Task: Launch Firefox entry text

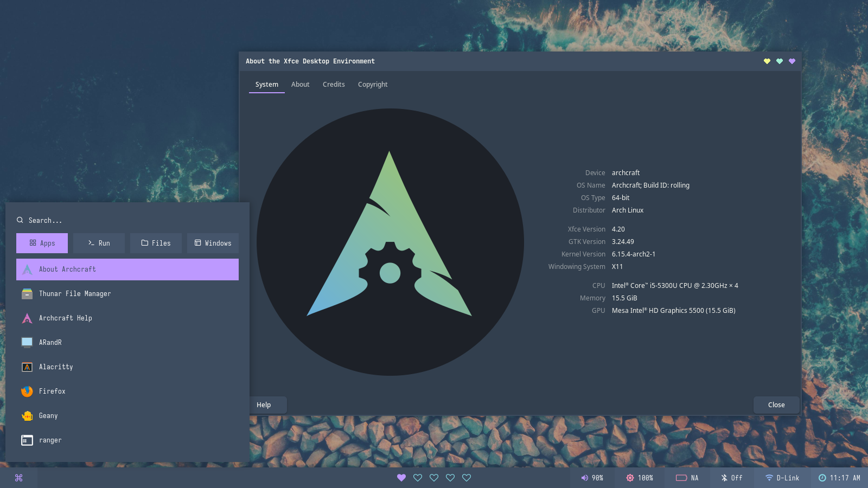Action: point(52,391)
